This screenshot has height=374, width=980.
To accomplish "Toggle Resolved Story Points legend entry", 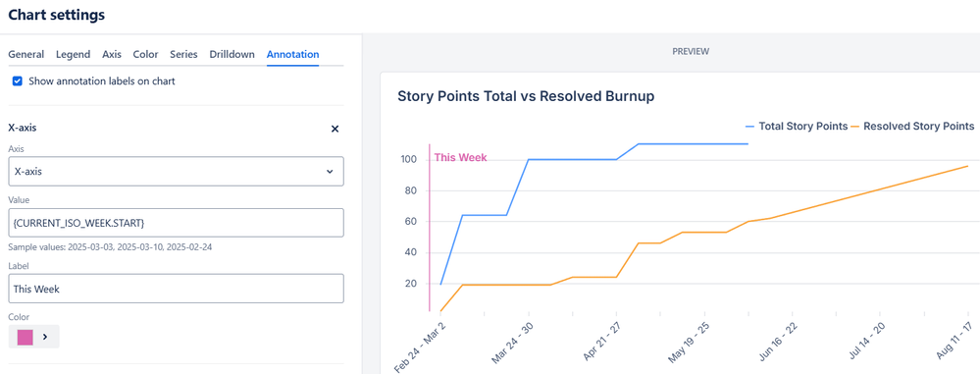I will (x=913, y=127).
